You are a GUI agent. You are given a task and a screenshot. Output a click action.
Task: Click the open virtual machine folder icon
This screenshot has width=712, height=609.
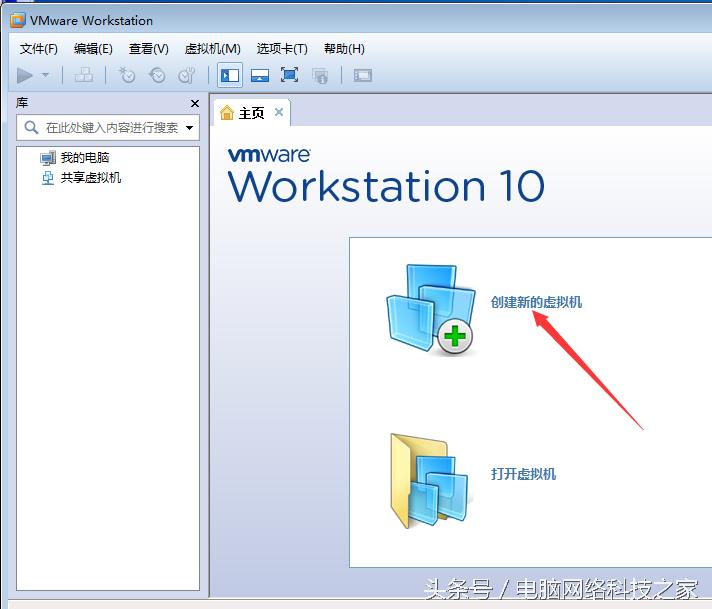(x=430, y=480)
